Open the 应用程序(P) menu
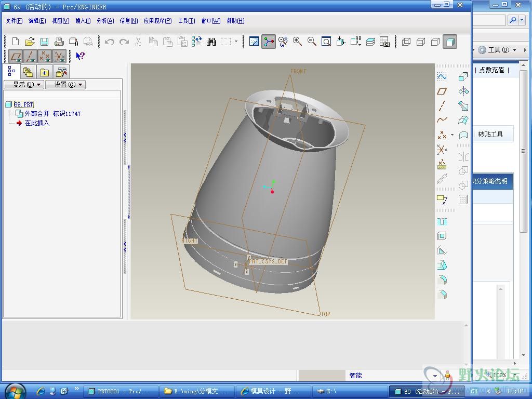532x399 pixels. tap(158, 21)
